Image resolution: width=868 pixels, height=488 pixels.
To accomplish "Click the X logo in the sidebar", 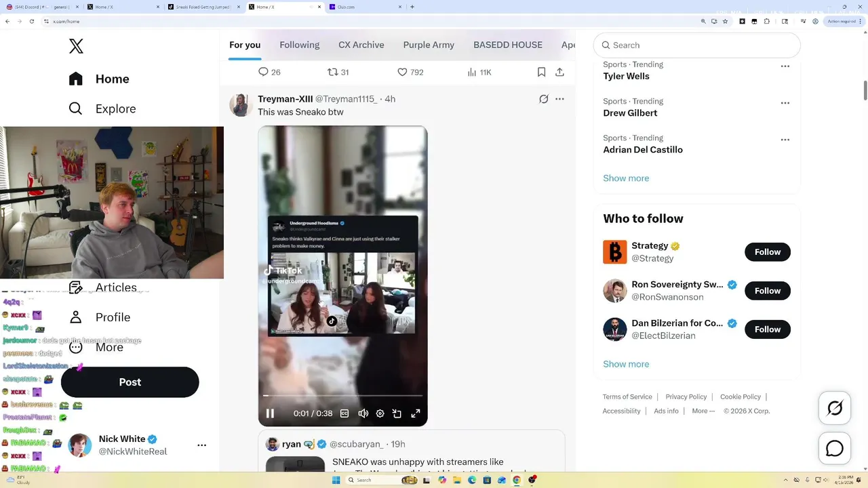I will point(76,46).
